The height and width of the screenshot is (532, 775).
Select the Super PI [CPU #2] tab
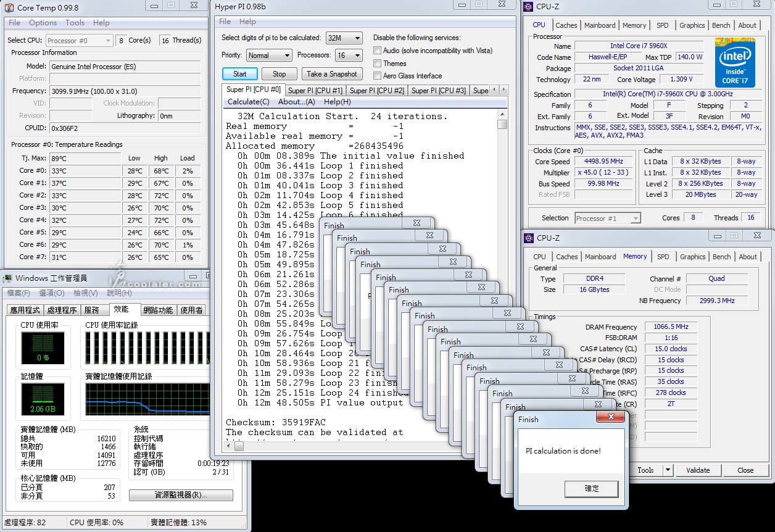coord(376,91)
